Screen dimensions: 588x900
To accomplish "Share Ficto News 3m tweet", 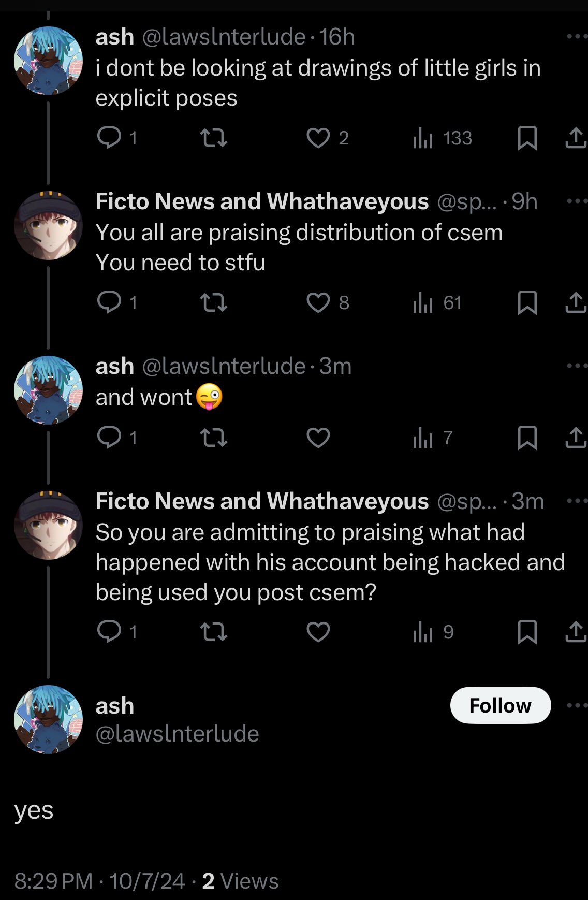I will (576, 632).
